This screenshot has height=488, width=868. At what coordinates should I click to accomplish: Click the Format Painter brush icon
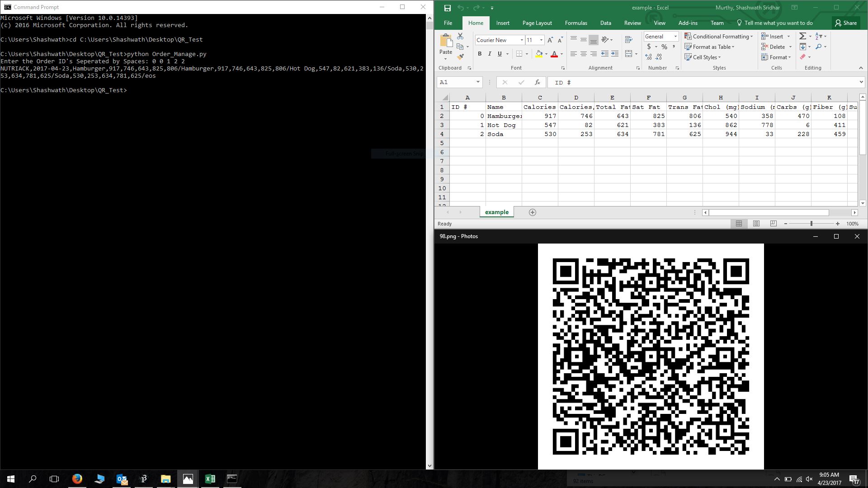pos(460,57)
